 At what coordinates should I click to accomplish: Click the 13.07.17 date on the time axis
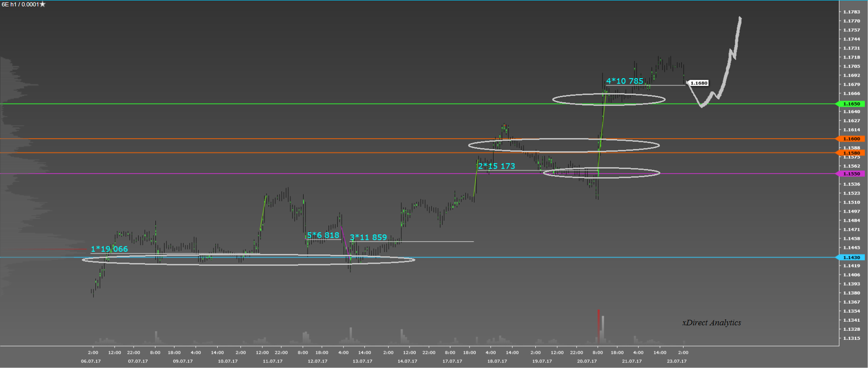pyautogui.click(x=362, y=361)
